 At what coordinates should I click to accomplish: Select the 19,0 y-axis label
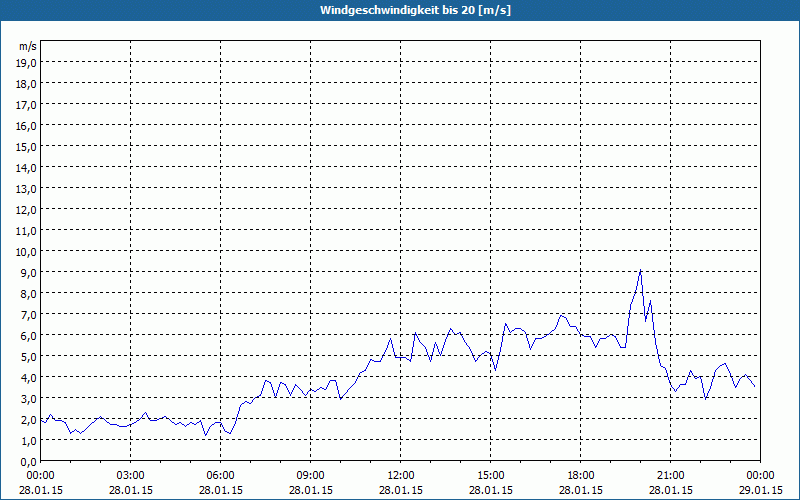[x=27, y=62]
